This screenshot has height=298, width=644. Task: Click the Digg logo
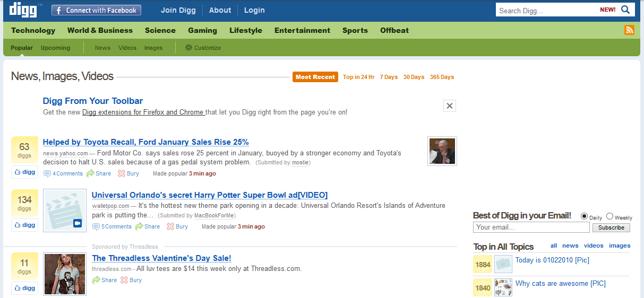pos(23,10)
